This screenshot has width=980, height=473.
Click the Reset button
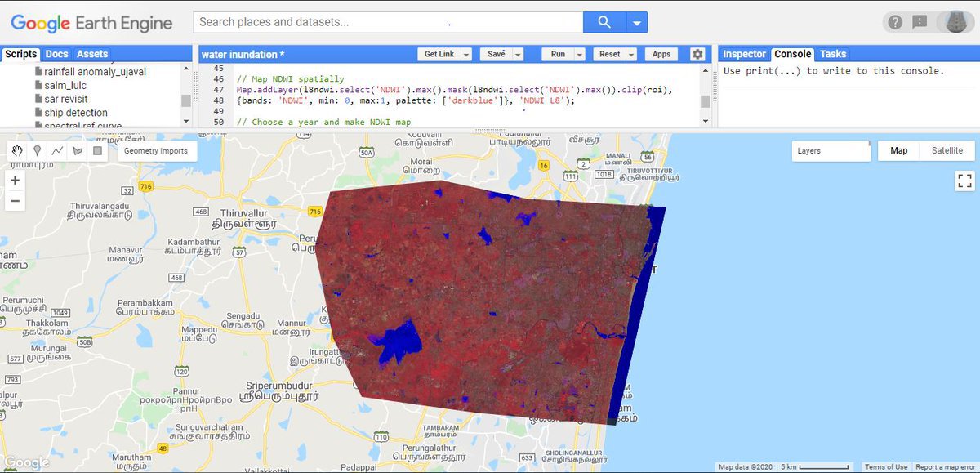pyautogui.click(x=609, y=55)
